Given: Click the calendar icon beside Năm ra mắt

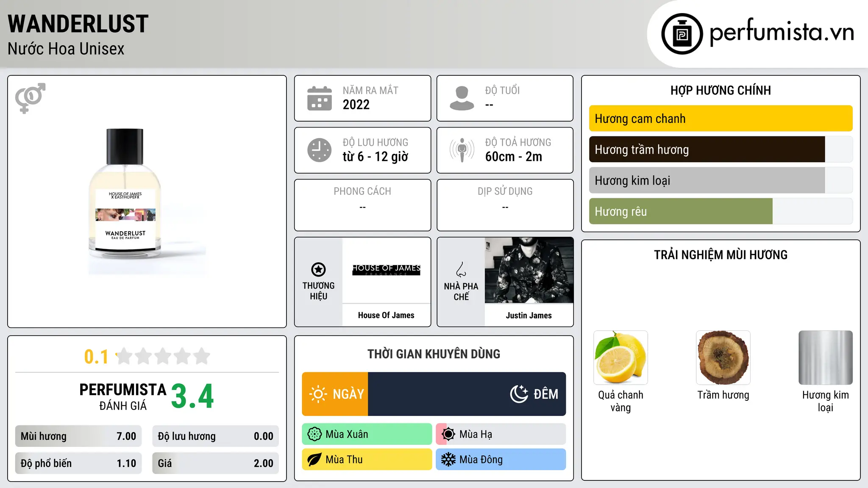Looking at the screenshot, I should (320, 98).
